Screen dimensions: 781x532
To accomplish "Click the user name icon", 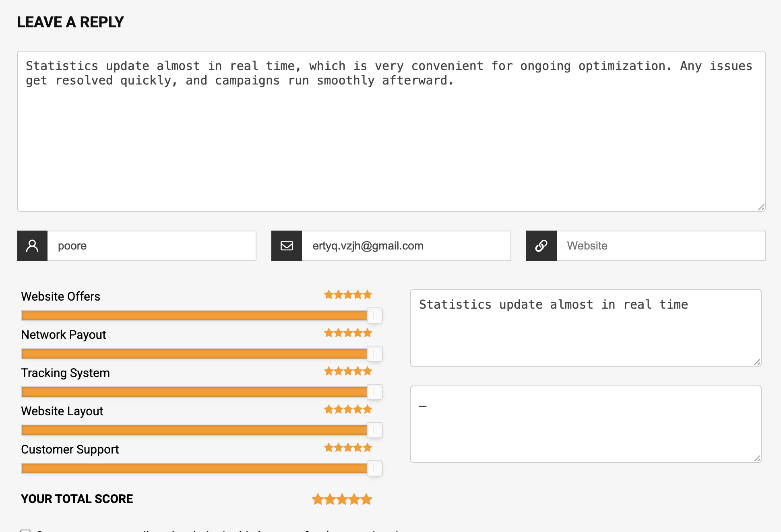I will pyautogui.click(x=32, y=246).
